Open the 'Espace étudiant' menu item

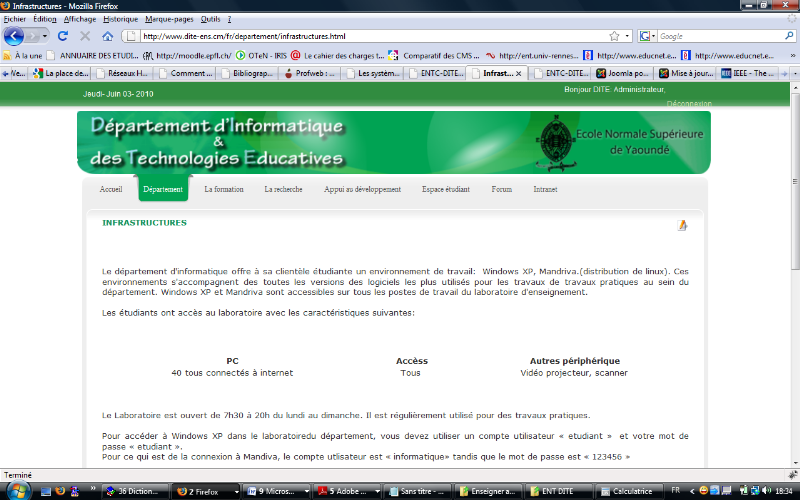pyautogui.click(x=445, y=189)
